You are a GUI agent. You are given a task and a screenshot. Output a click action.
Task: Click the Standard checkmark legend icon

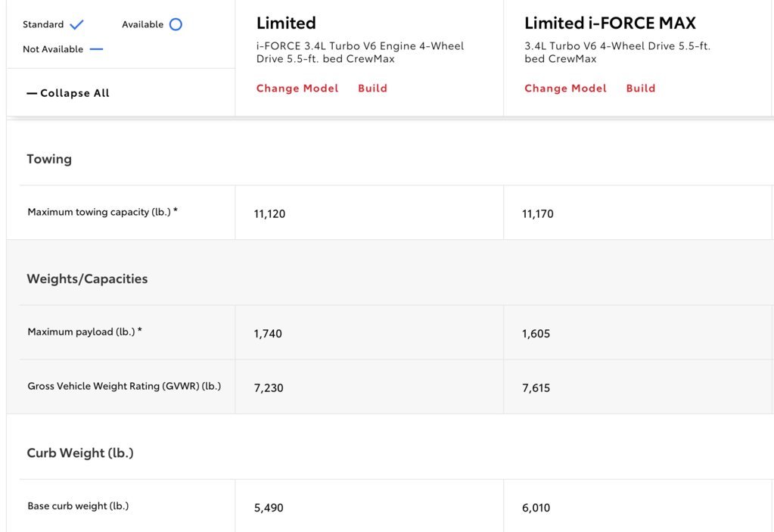click(77, 25)
